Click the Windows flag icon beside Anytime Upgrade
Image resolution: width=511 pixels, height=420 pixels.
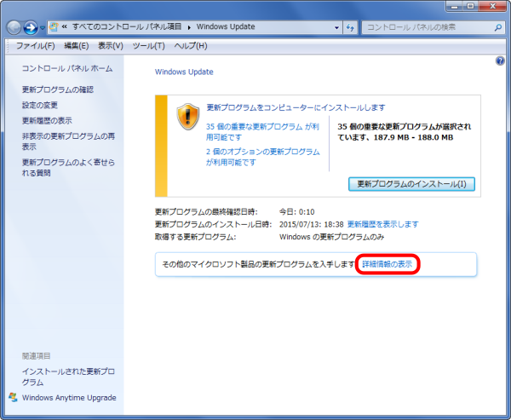coord(14,397)
